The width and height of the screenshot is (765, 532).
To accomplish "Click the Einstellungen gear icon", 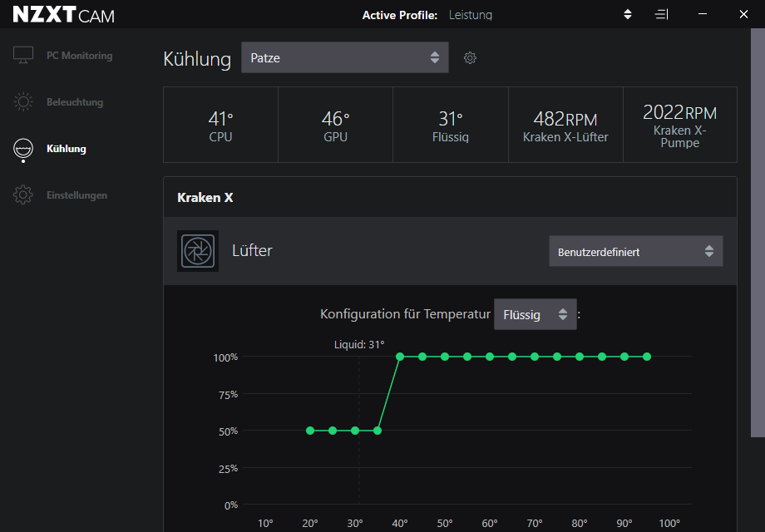I will click(x=23, y=195).
